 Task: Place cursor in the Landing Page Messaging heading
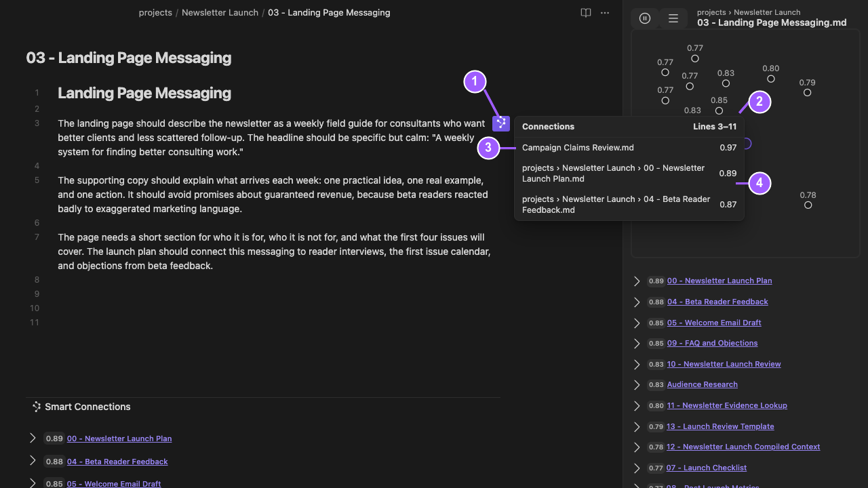click(144, 93)
